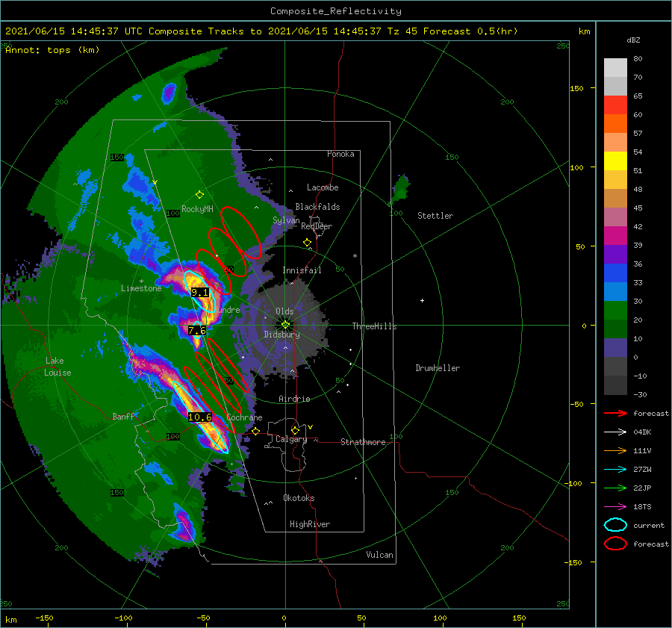Select the magenta 39-42 dBZ swatch
The image size is (672, 628).
(615, 235)
